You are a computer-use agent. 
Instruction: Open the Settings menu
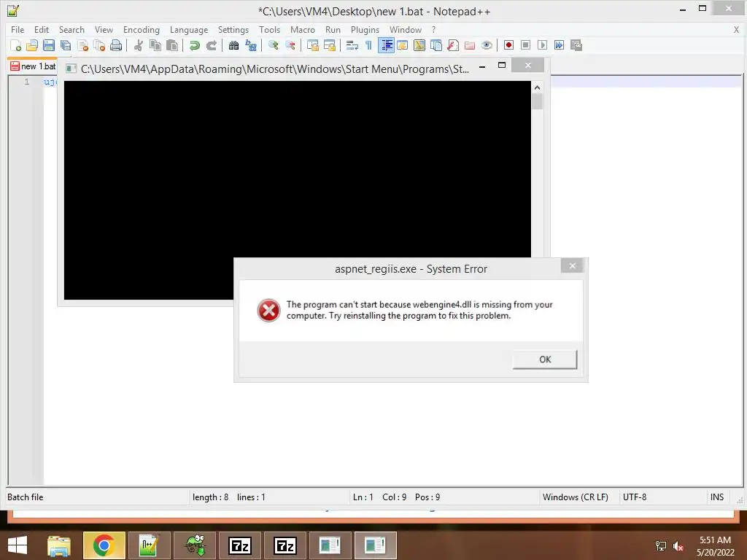click(233, 29)
